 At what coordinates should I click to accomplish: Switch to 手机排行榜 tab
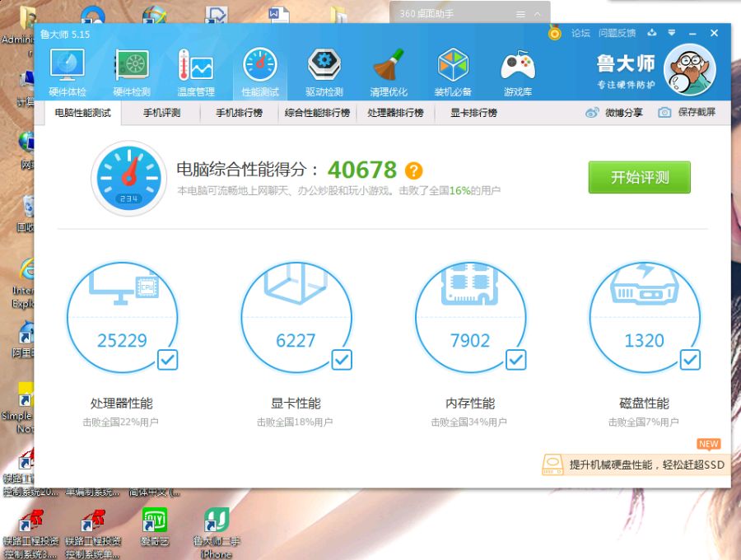(239, 113)
